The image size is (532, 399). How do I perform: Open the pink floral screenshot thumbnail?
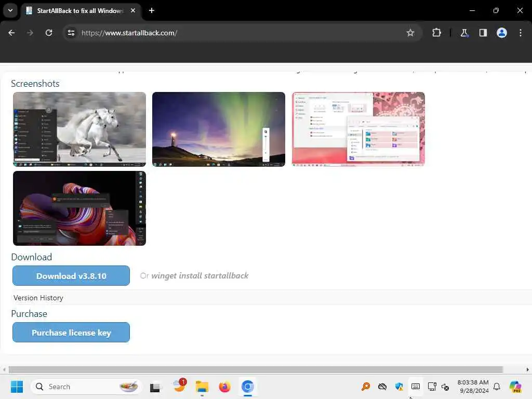pos(358,129)
